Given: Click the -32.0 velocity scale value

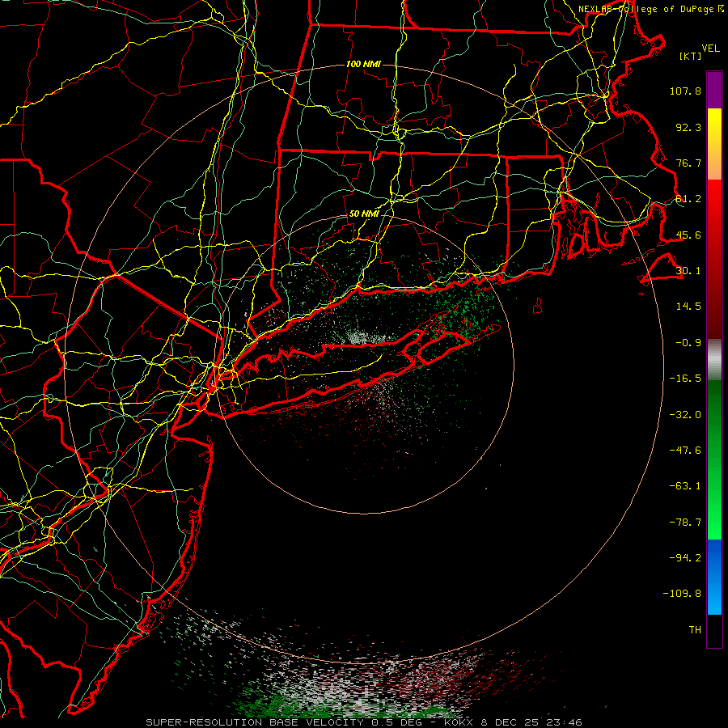Looking at the screenshot, I should pyautogui.click(x=685, y=415).
